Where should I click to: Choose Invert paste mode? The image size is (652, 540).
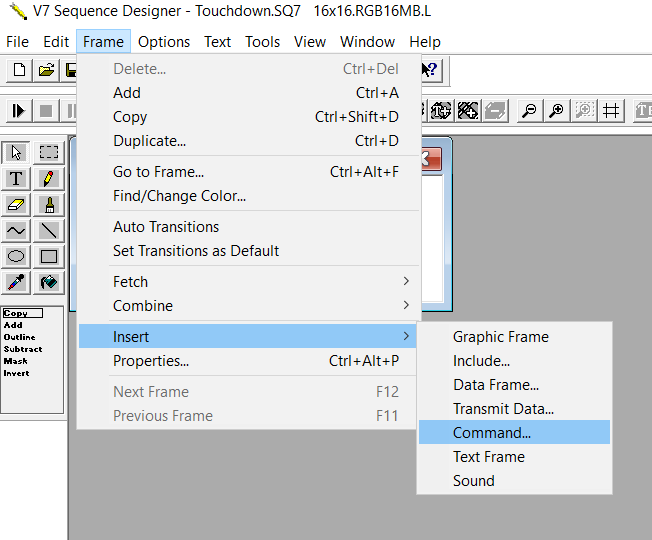(x=17, y=373)
